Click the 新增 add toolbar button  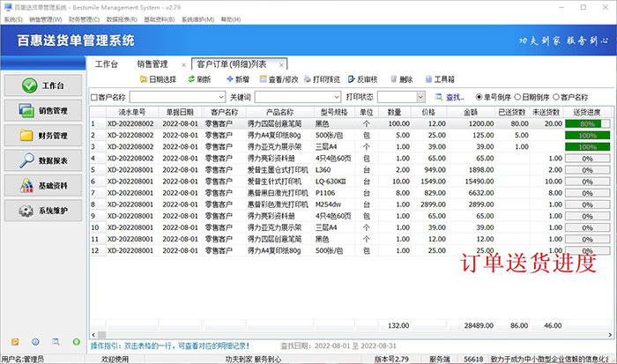click(x=238, y=79)
